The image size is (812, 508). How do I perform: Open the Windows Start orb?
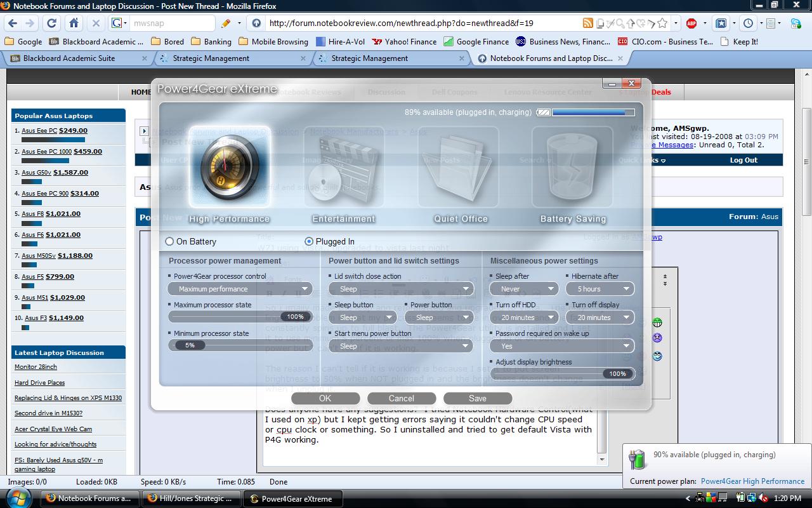coord(18,498)
